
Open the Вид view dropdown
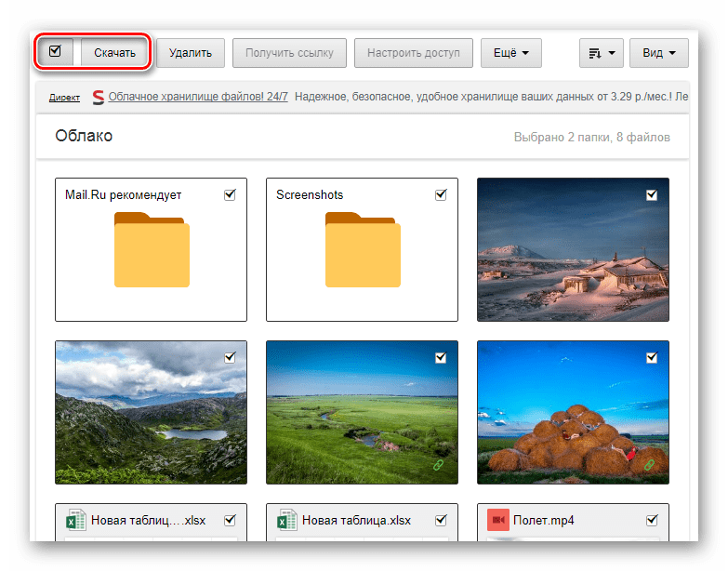click(x=659, y=53)
